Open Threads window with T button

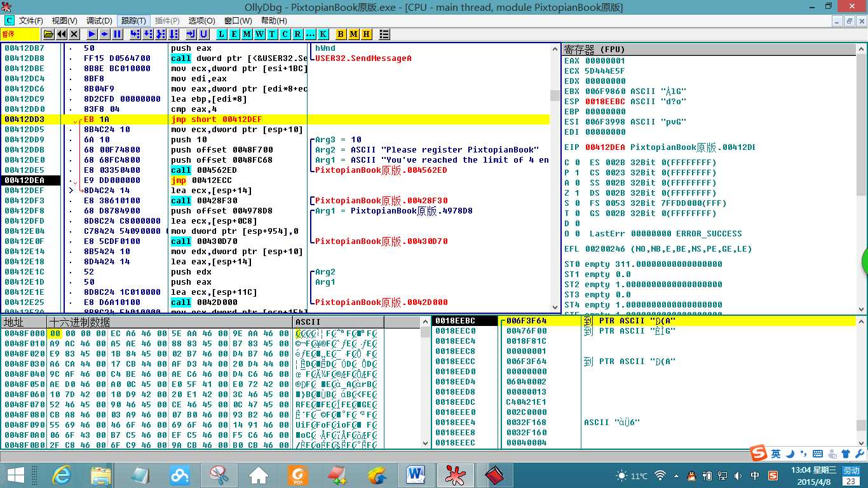coord(273,34)
